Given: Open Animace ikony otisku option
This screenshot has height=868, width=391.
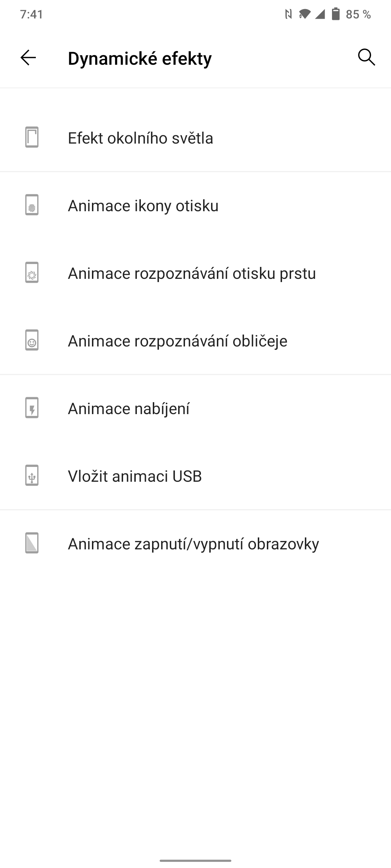Looking at the screenshot, I should click(143, 206).
